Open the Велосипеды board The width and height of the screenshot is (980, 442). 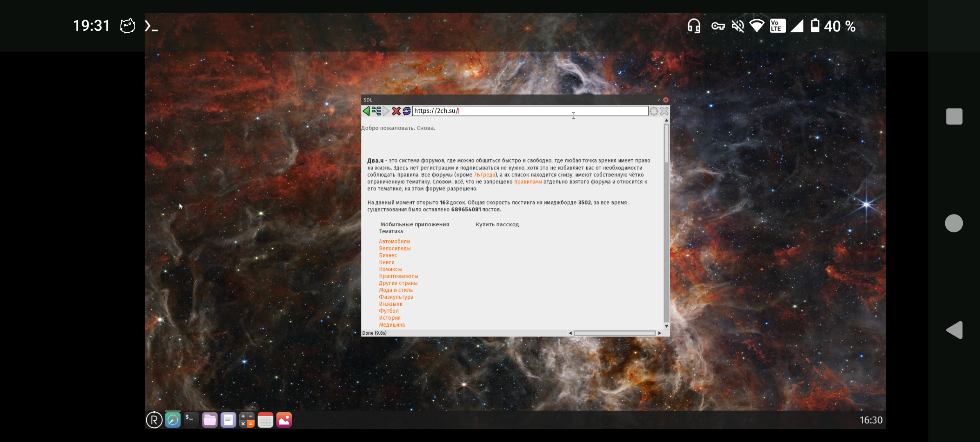395,248
